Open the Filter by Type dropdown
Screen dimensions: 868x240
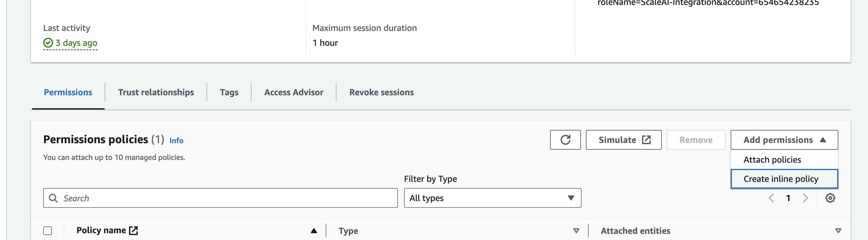tap(492, 198)
